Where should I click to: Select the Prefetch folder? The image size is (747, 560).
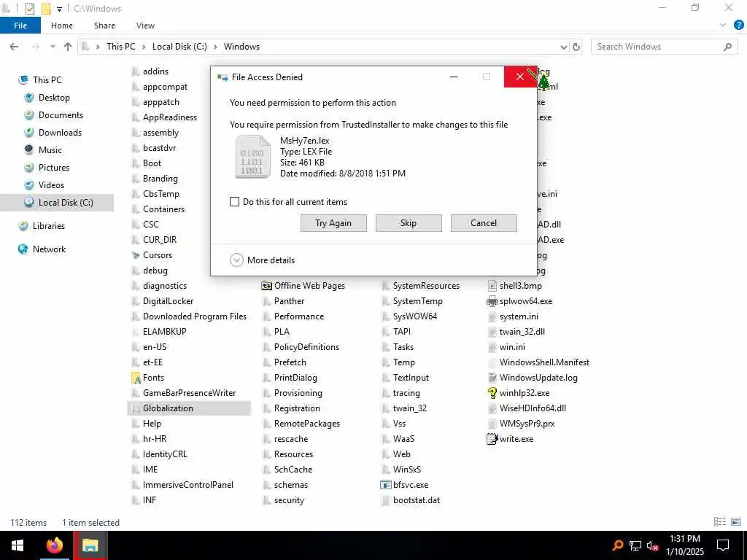pos(290,362)
